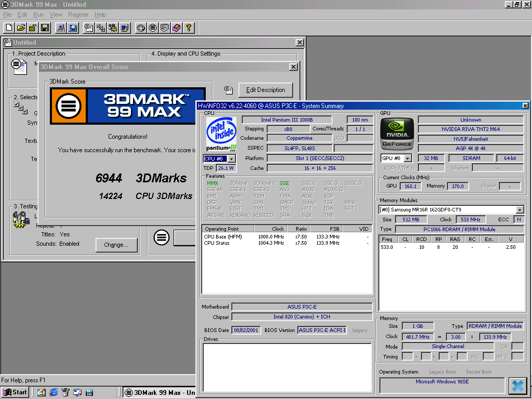Click the ASUS P3C-E motherboard field
This screenshot has width=532, height=399.
[x=302, y=307]
